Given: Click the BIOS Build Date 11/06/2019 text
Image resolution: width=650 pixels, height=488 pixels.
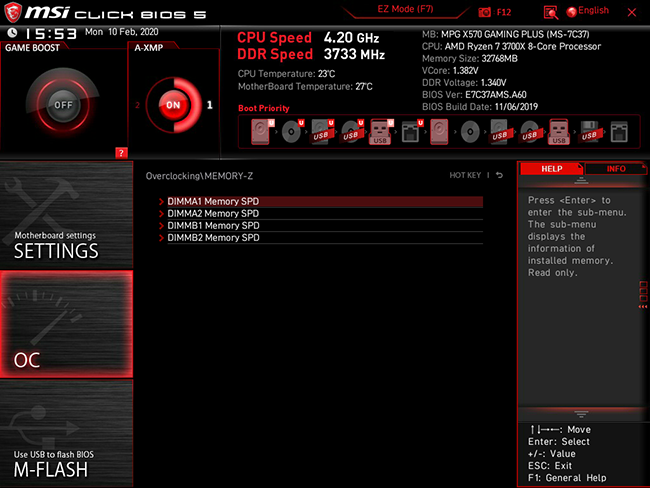Looking at the screenshot, I should coord(480,107).
